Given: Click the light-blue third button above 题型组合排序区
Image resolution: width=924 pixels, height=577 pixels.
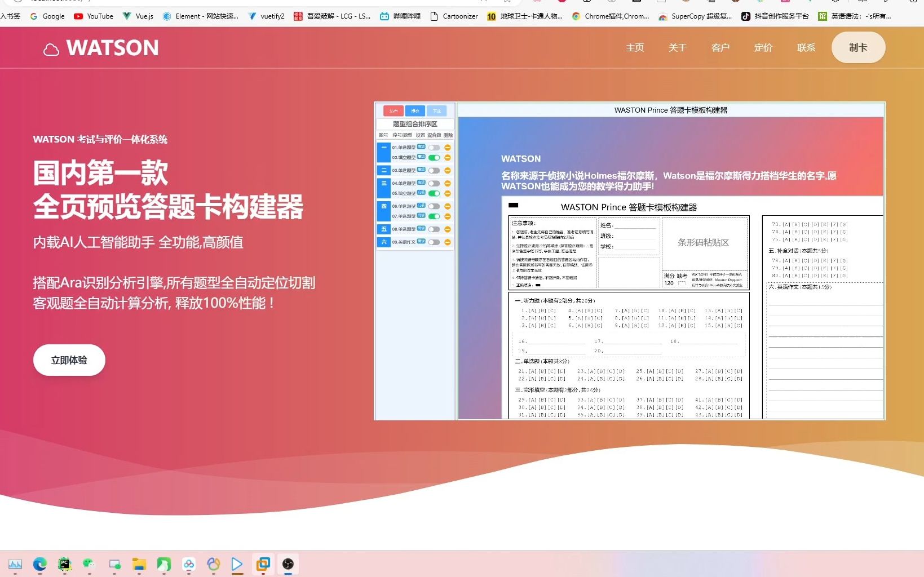Looking at the screenshot, I should pos(436,111).
